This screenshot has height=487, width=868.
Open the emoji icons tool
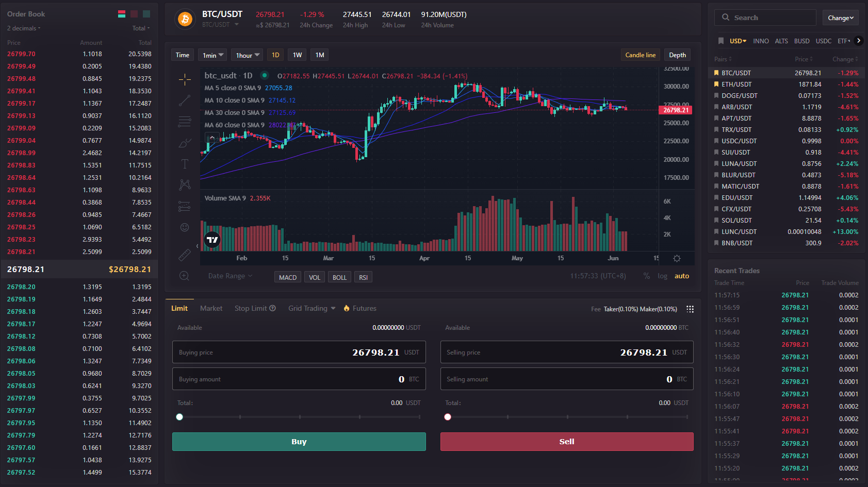(x=185, y=227)
